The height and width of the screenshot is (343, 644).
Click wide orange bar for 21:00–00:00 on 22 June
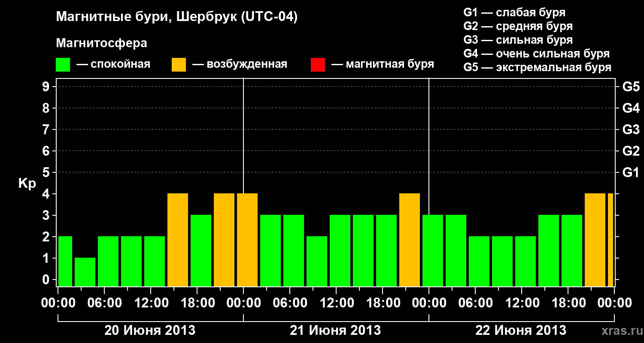coord(595,240)
